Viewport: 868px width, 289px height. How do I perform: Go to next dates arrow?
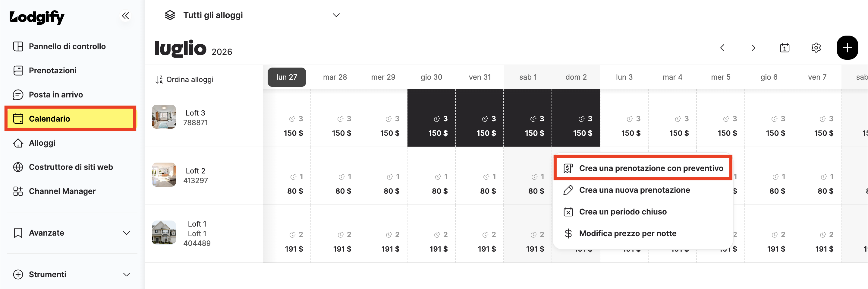(753, 48)
